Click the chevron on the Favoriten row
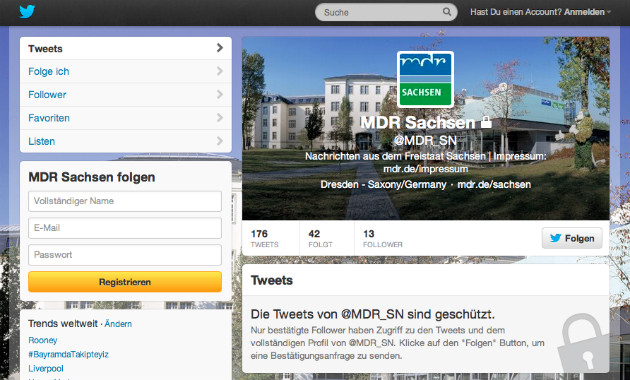The height and width of the screenshot is (380, 630). coord(219,118)
